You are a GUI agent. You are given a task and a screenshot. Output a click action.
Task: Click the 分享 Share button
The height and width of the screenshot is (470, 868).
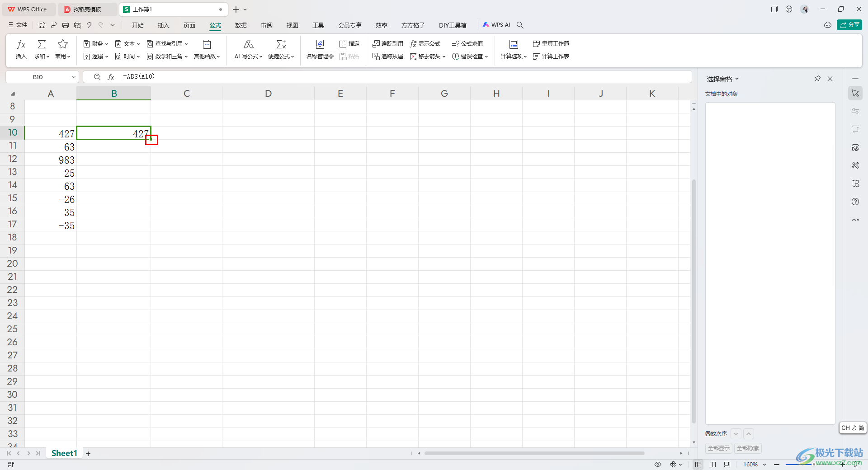coord(849,25)
